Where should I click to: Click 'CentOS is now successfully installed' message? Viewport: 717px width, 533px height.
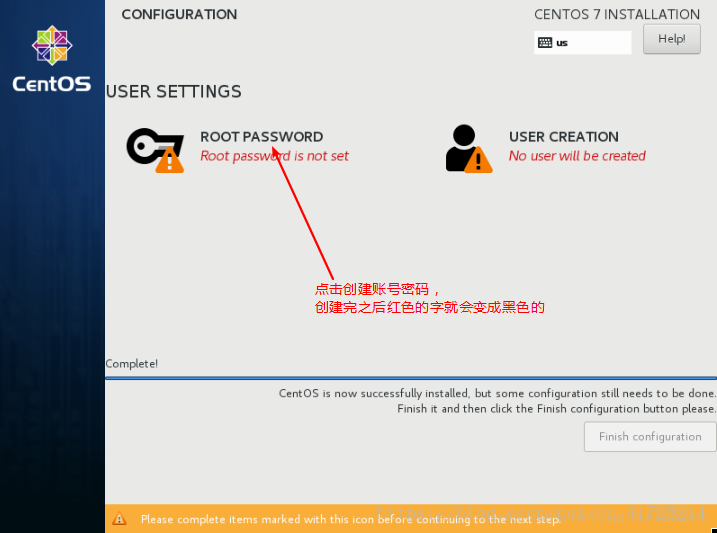tap(498, 394)
